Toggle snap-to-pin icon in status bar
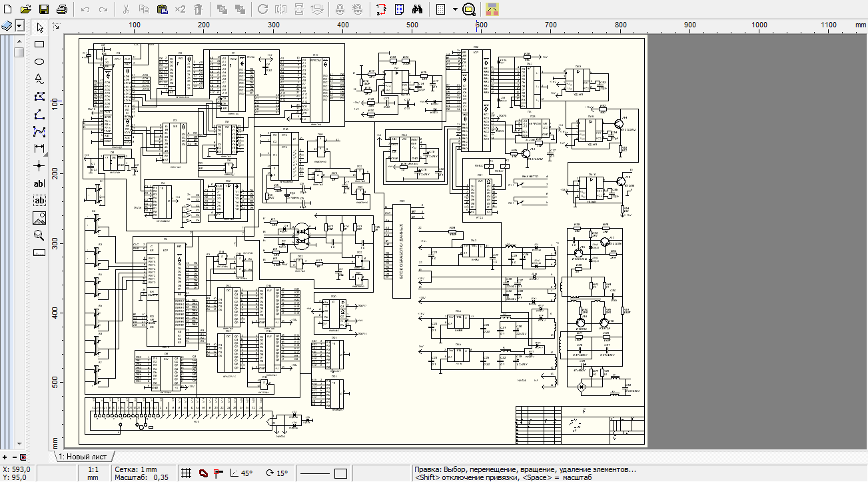 pos(218,473)
